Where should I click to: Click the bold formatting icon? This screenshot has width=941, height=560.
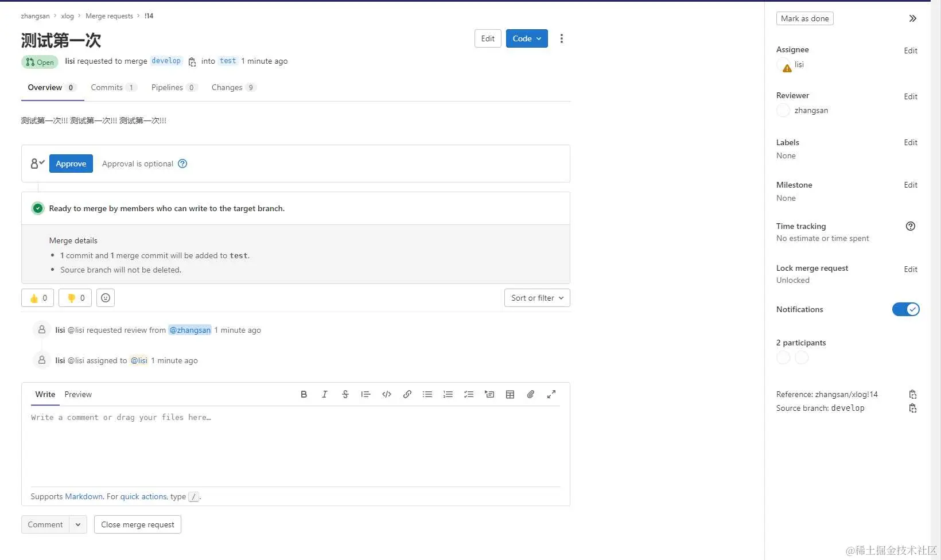(x=304, y=394)
